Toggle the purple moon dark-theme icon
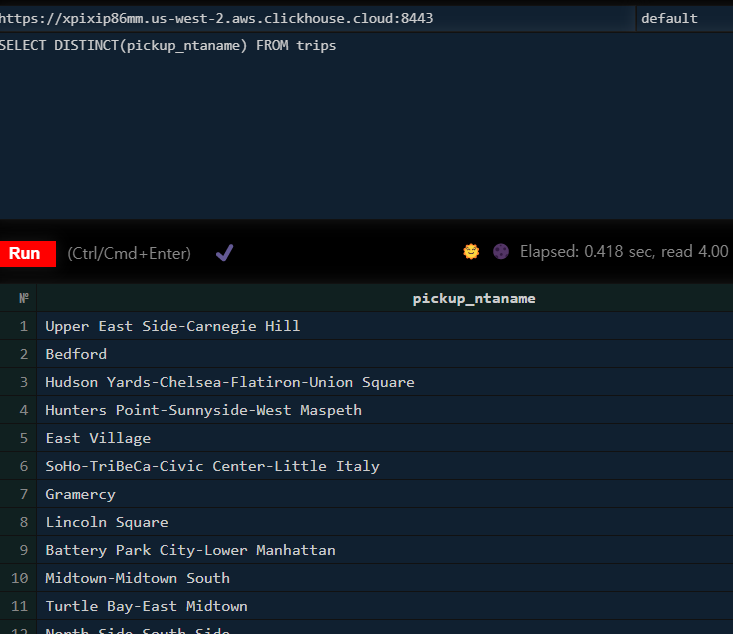Image resolution: width=733 pixels, height=634 pixels. pos(501,252)
